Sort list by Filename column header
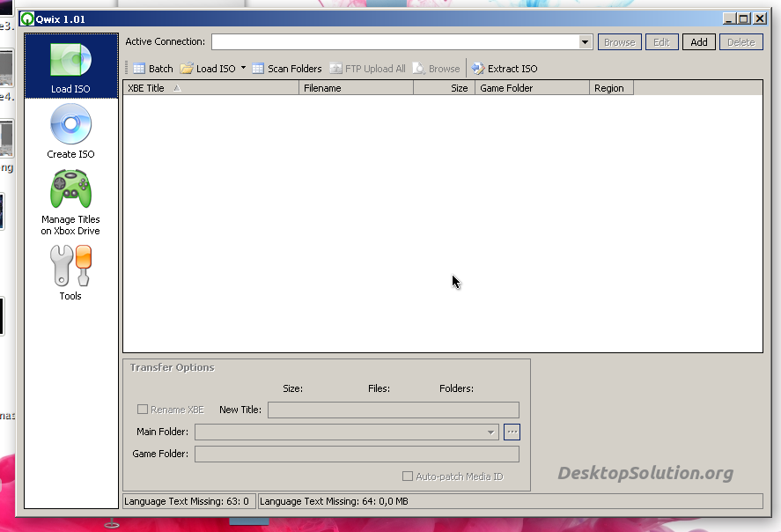This screenshot has width=781, height=532. coord(356,88)
